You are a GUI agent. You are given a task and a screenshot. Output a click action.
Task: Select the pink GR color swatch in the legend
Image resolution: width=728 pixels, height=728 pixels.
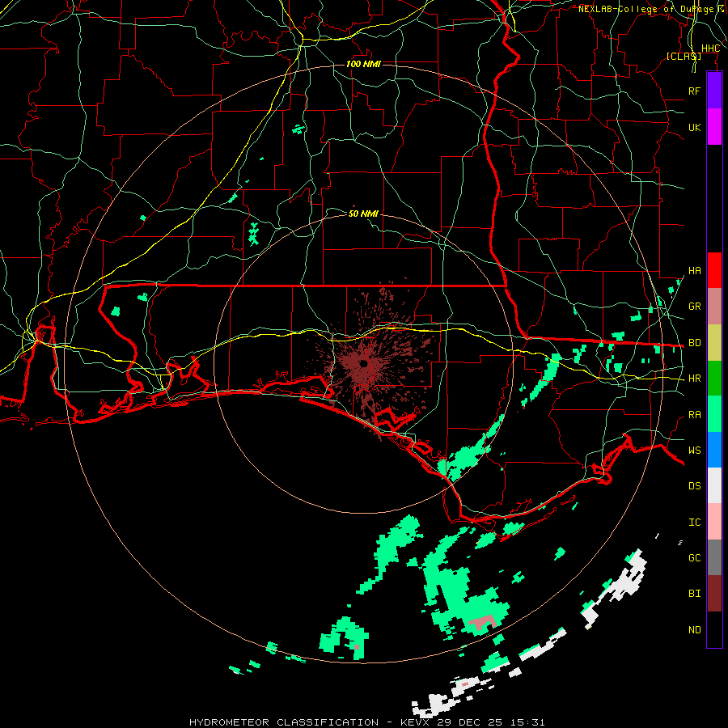pyautogui.click(x=714, y=307)
